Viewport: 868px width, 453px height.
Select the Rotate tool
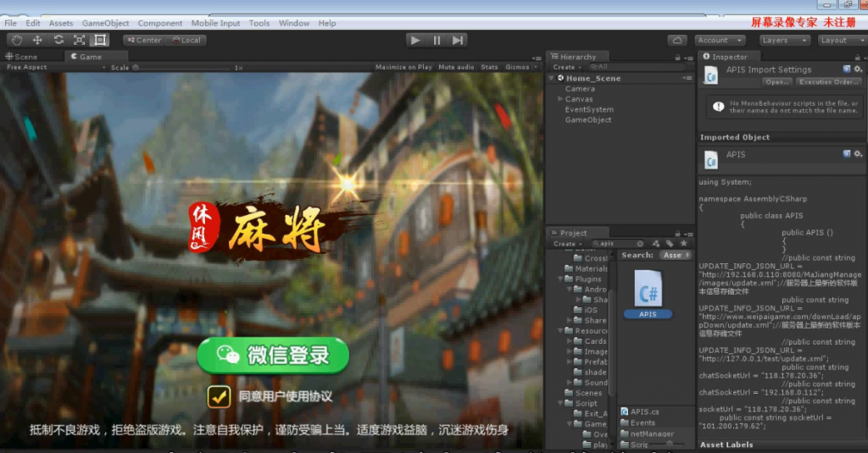click(x=58, y=40)
